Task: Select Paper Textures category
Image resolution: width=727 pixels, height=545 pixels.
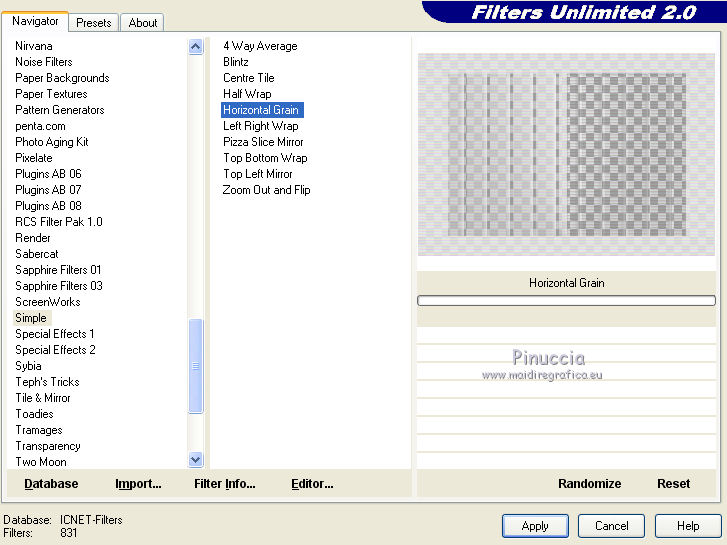Action: click(x=51, y=94)
